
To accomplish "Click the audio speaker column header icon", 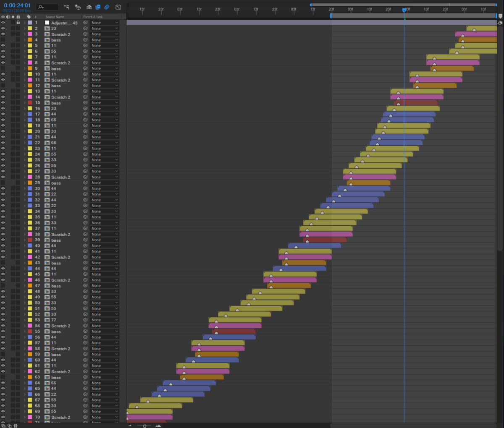I will pos(8,17).
